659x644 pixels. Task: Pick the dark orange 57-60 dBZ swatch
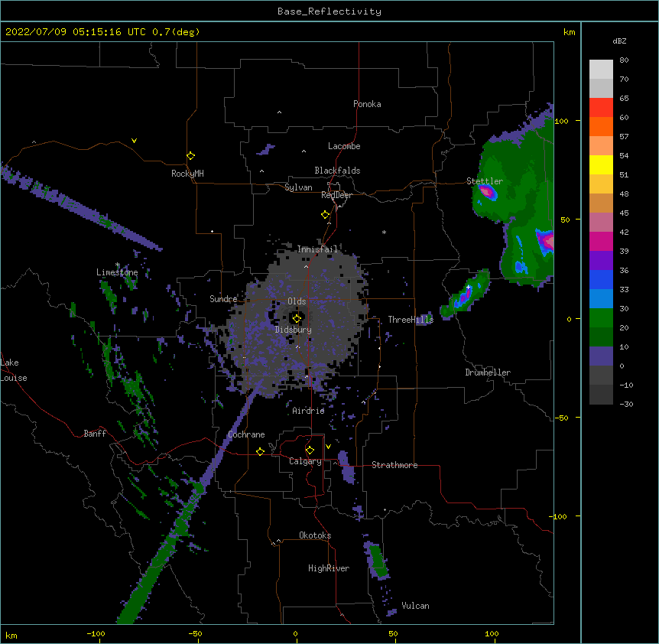601,126
